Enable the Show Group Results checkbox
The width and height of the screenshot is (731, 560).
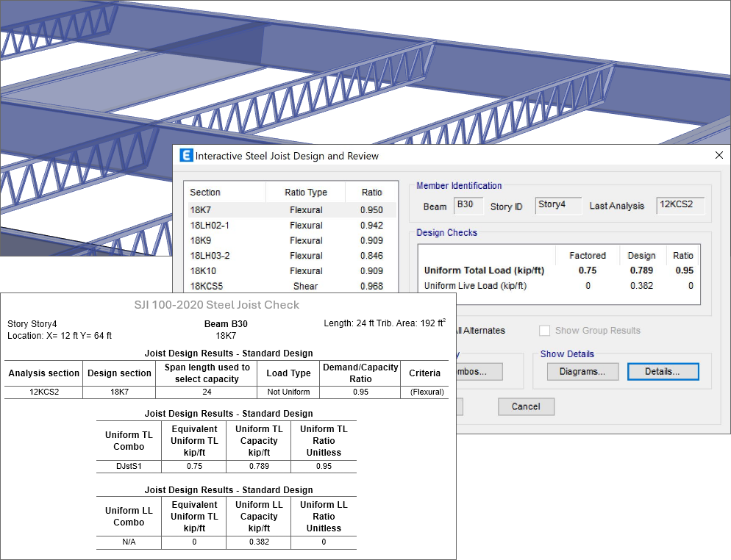pos(545,331)
